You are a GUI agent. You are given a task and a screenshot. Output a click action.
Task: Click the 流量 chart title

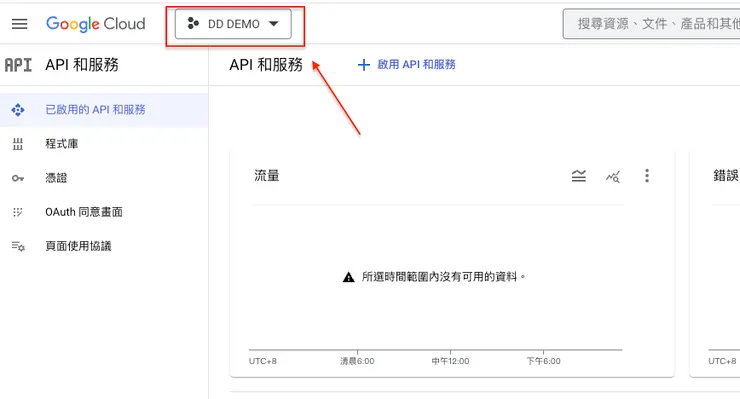click(x=267, y=176)
